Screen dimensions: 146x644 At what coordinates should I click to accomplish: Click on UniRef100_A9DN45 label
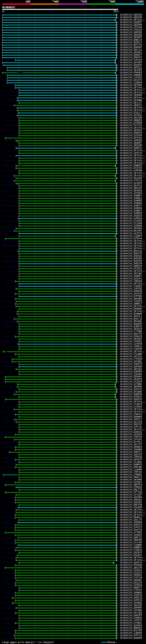coord(131,593)
